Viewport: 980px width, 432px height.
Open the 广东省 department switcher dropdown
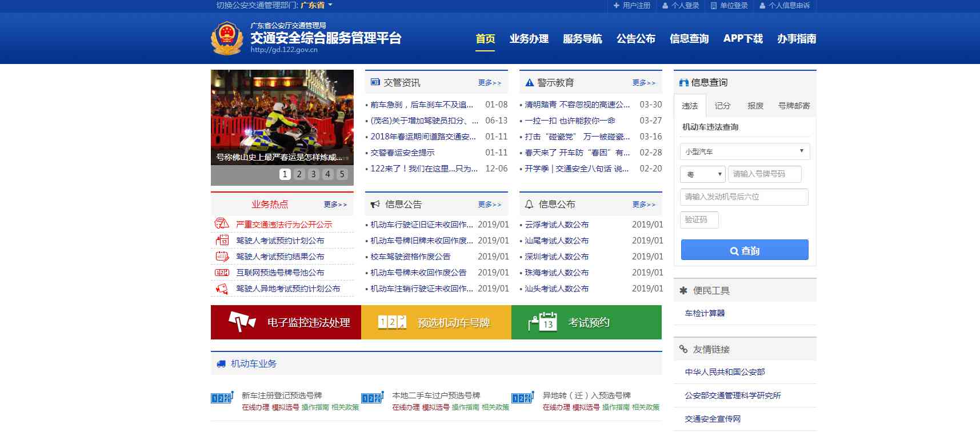point(317,5)
